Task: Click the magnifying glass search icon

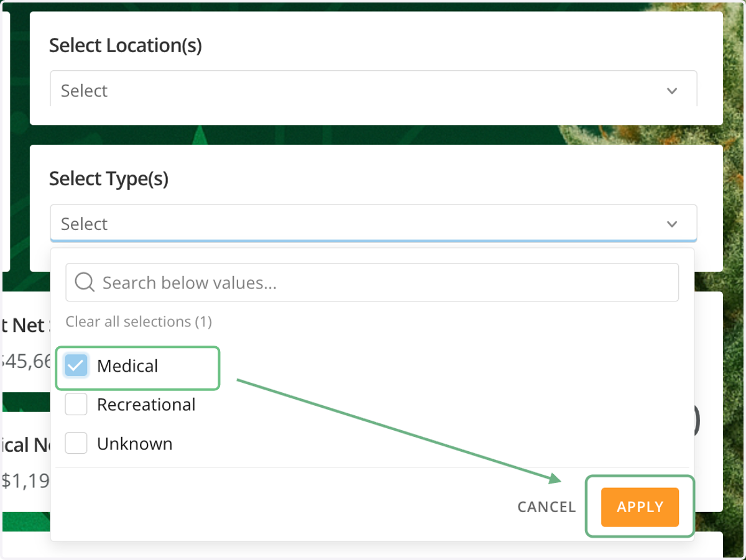Action: (84, 283)
